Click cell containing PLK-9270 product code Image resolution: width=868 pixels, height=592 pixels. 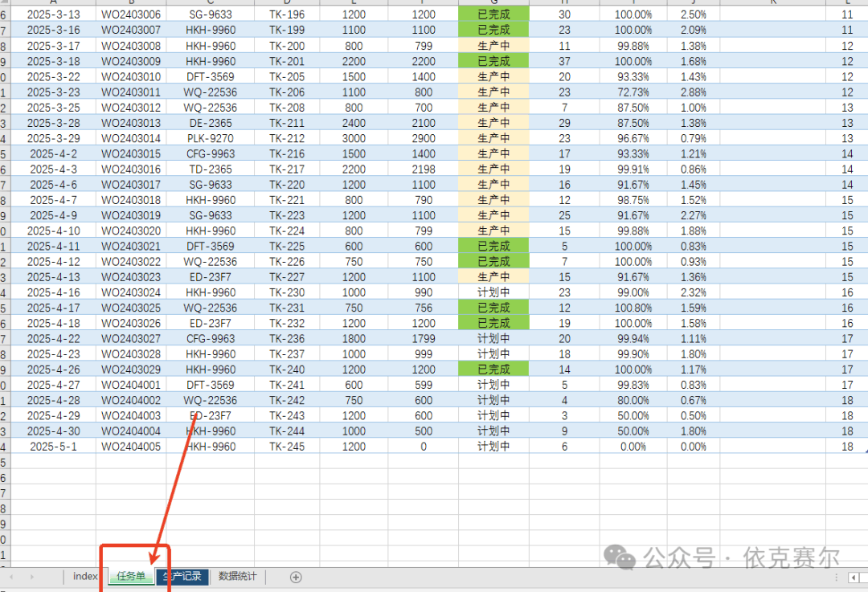tap(211, 138)
